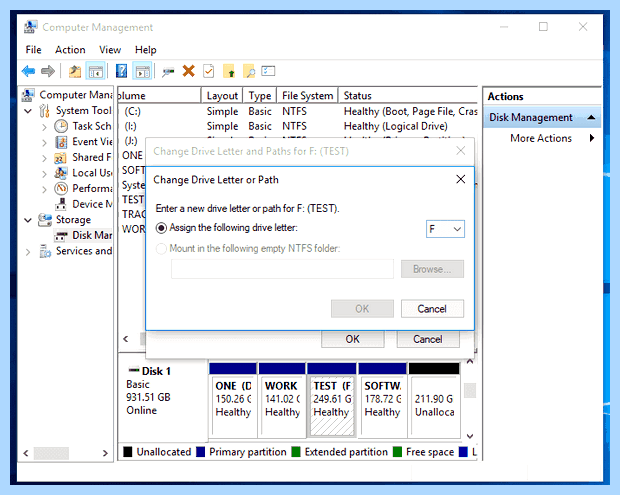Expand More Actions submenu in Actions pane
The image size is (620, 495).
[592, 138]
